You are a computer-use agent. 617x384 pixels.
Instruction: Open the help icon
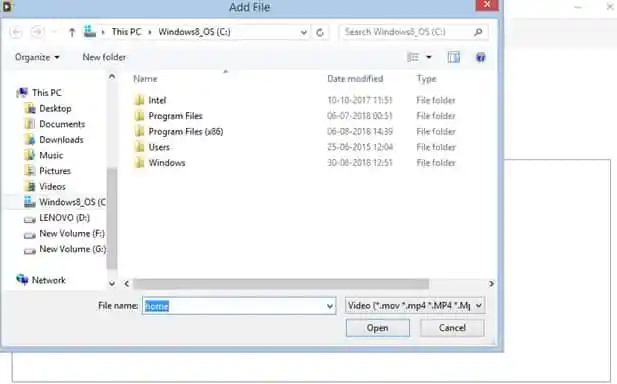tap(480, 57)
